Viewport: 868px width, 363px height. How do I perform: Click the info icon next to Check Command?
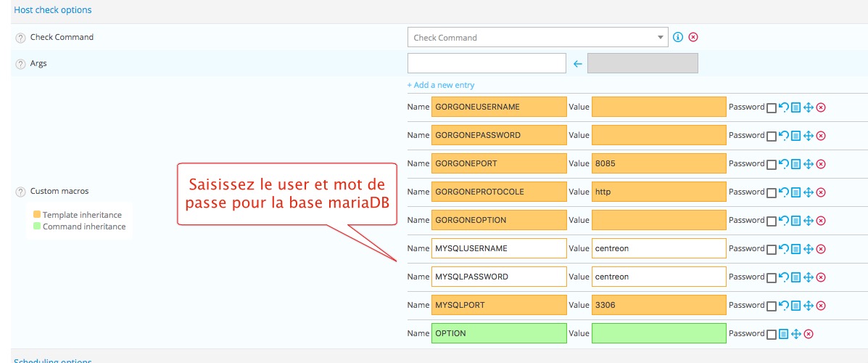coord(678,37)
